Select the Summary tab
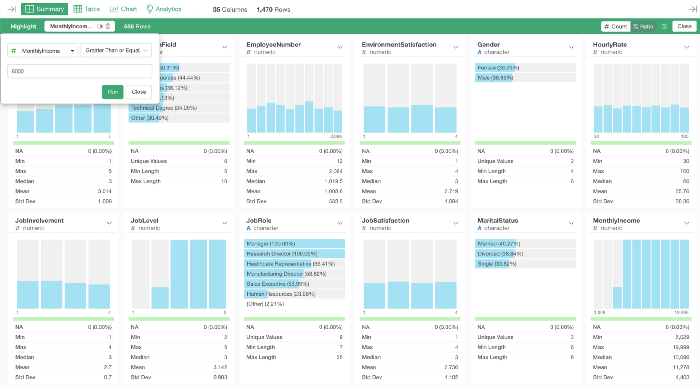This screenshot has height=388, width=700. pos(45,9)
